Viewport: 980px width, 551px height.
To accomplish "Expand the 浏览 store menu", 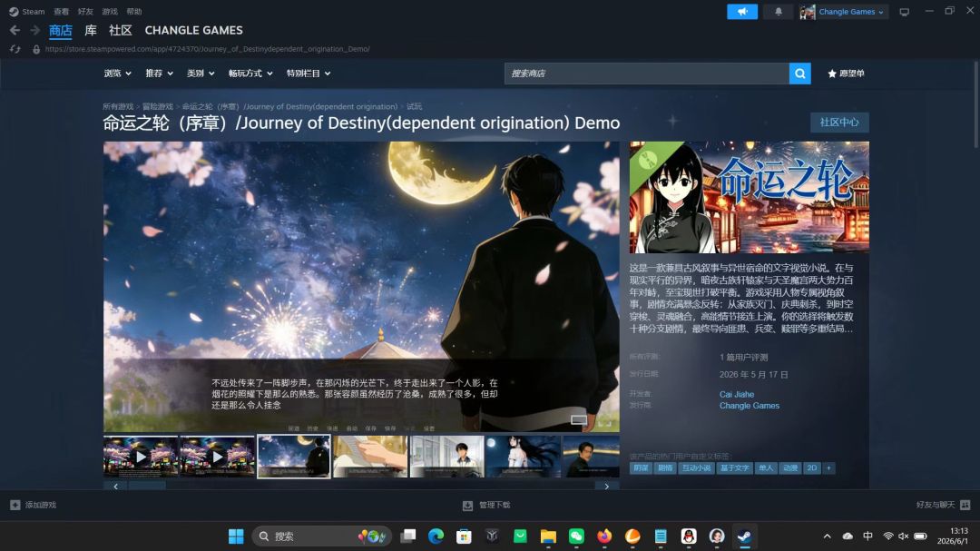I will coord(117,74).
